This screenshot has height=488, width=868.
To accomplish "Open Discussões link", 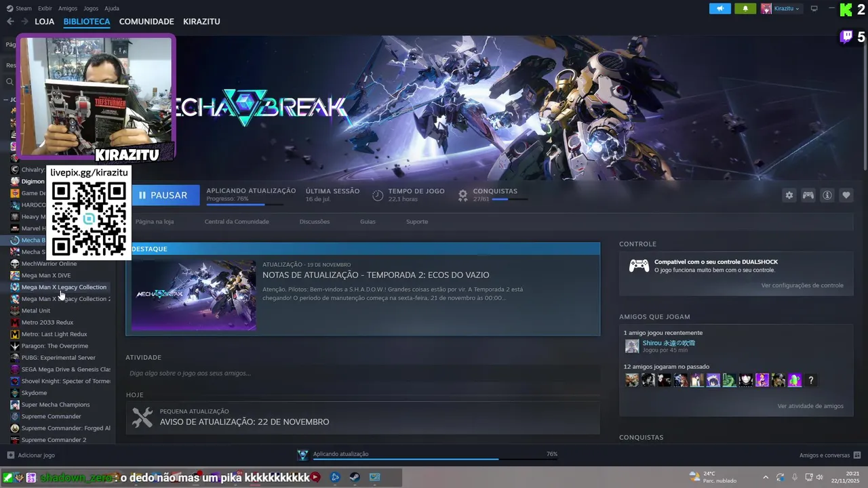I will (x=315, y=222).
